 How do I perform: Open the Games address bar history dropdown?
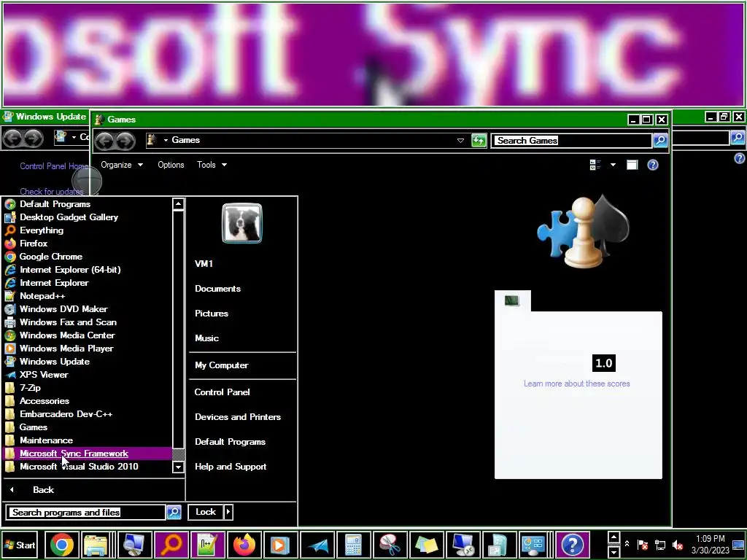(460, 141)
